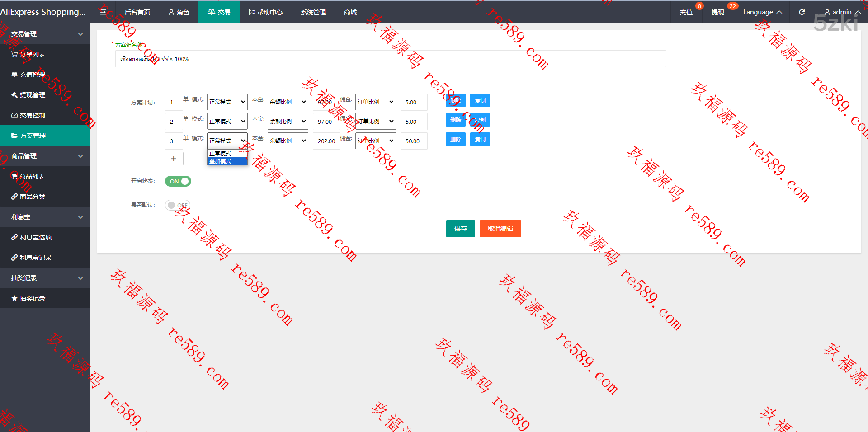Click the orange 取消编辑 button
The width and height of the screenshot is (868, 432).
point(500,229)
